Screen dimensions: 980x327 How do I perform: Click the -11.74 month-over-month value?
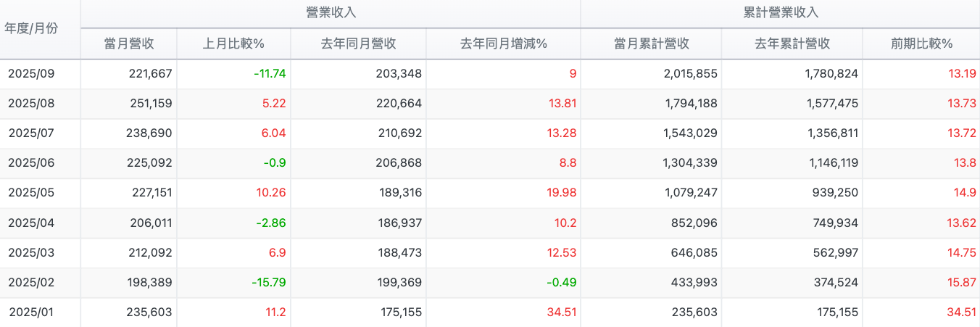click(269, 74)
